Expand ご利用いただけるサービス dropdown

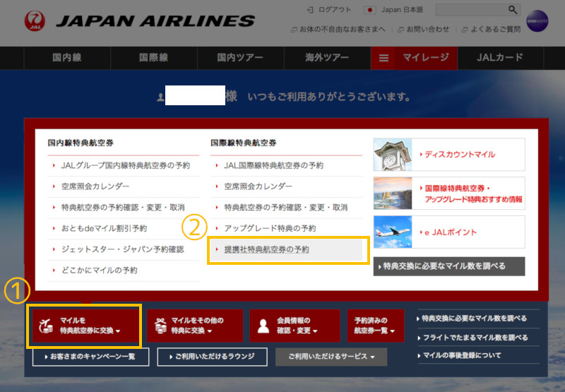point(331,357)
